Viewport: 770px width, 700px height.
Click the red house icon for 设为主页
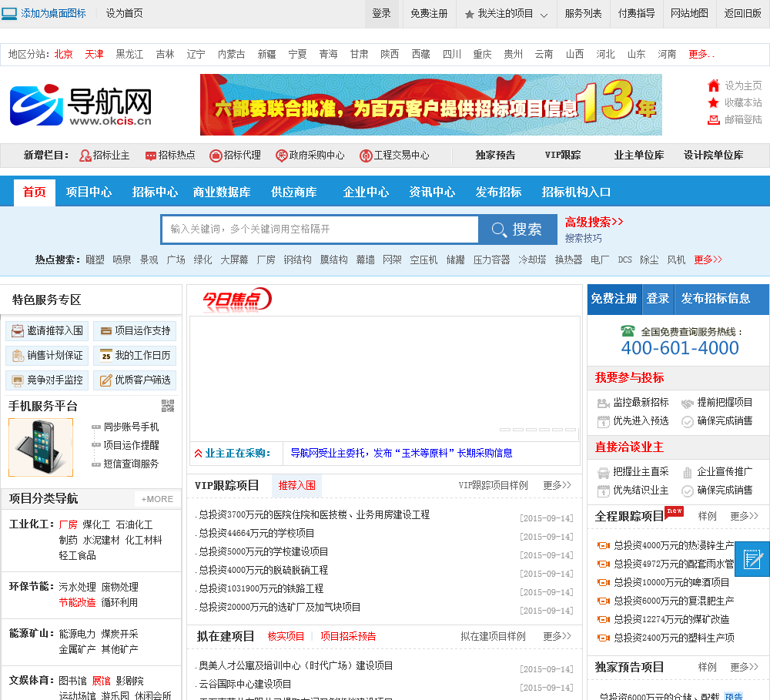(713, 85)
